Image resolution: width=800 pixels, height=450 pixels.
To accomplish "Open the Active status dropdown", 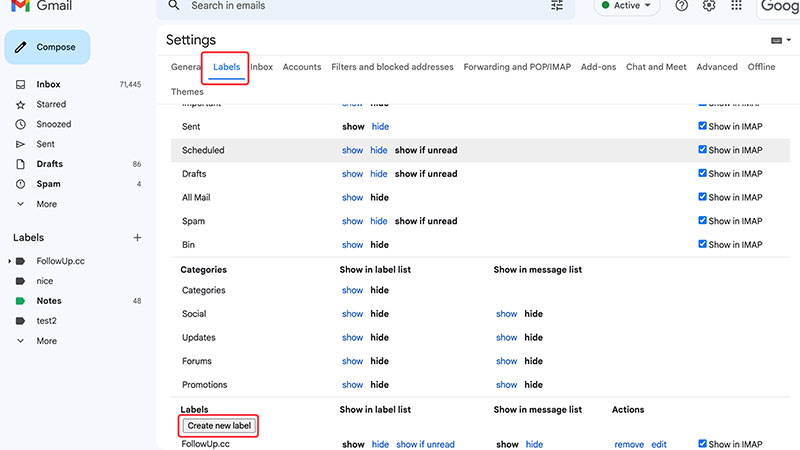I will (x=627, y=6).
